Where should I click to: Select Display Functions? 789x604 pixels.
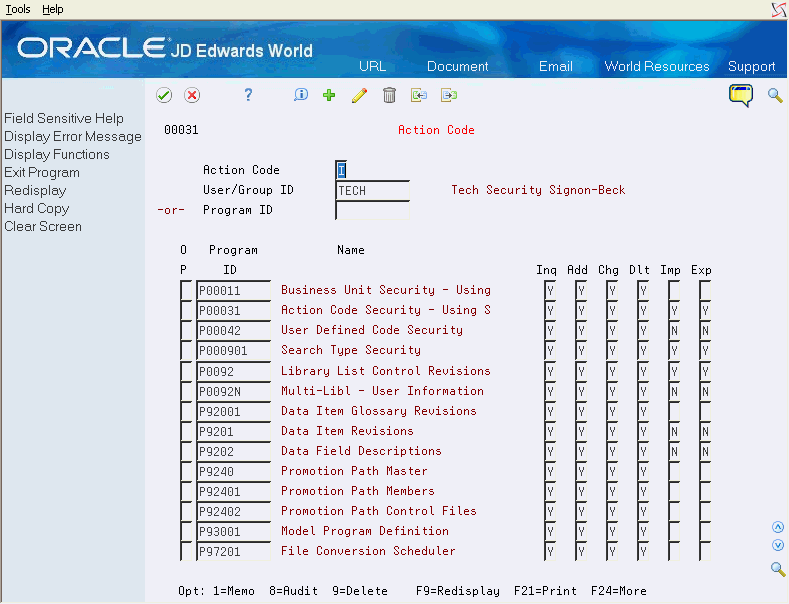click(x=57, y=155)
